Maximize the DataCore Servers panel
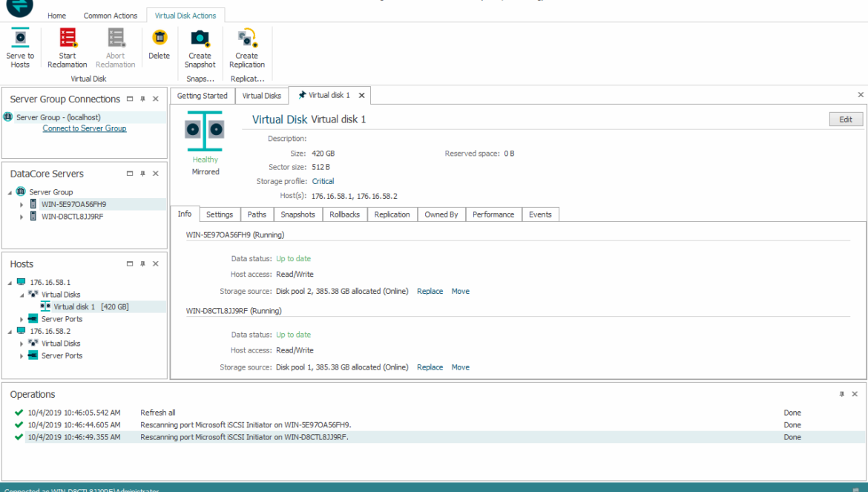 [x=130, y=174]
